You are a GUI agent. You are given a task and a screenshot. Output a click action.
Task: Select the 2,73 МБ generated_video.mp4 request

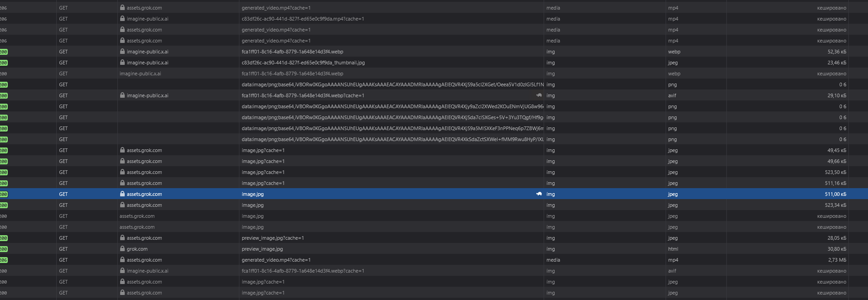point(276,260)
